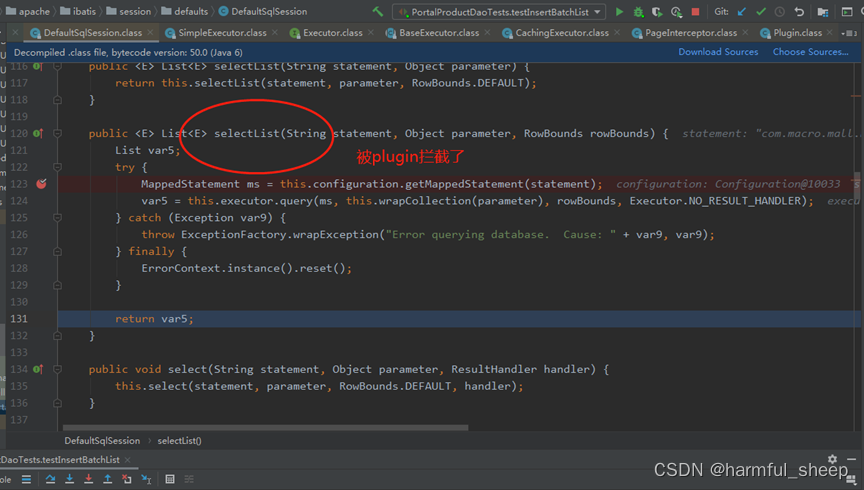Click the implements gutter icon on line 120
This screenshot has width=864, height=490.
[x=37, y=133]
